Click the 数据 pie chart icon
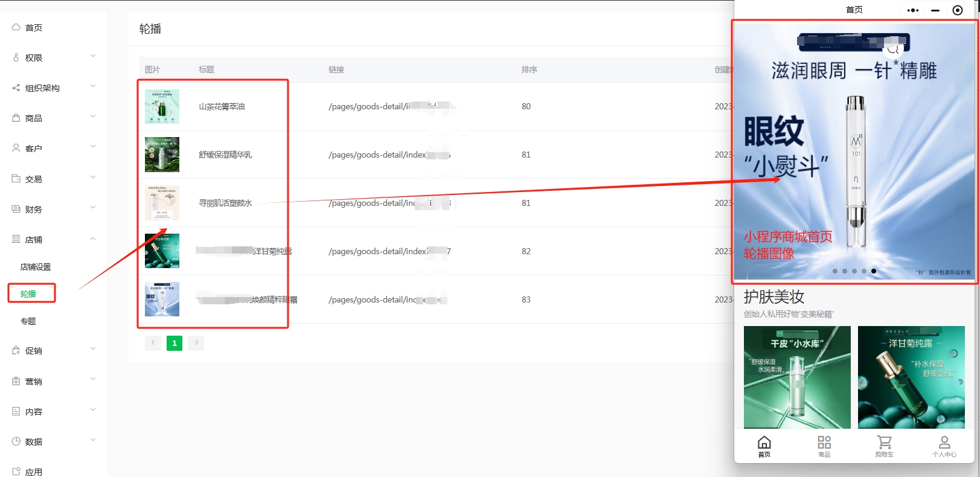The width and height of the screenshot is (980, 477). (16, 441)
